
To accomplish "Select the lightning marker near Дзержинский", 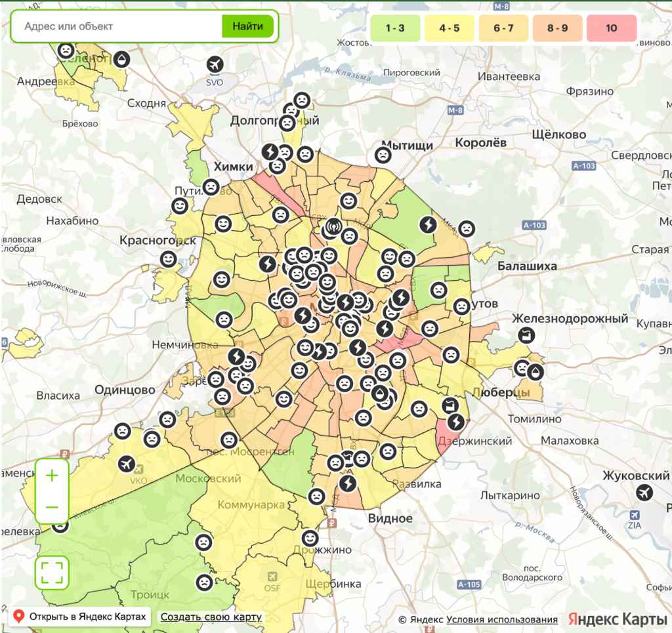I will [455, 421].
